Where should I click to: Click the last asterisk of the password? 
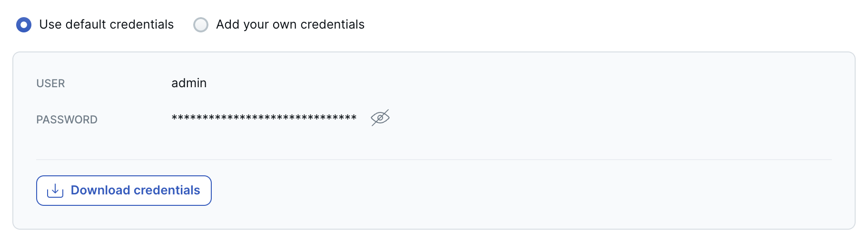(x=354, y=117)
